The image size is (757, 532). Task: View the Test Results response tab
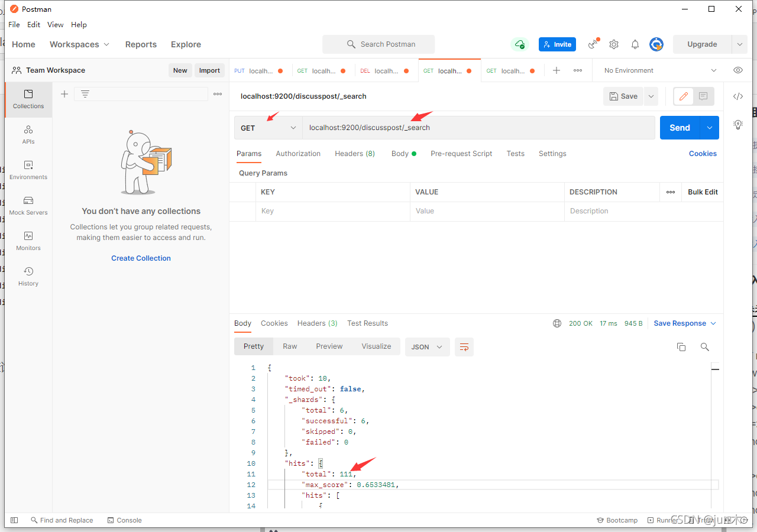[368, 323]
